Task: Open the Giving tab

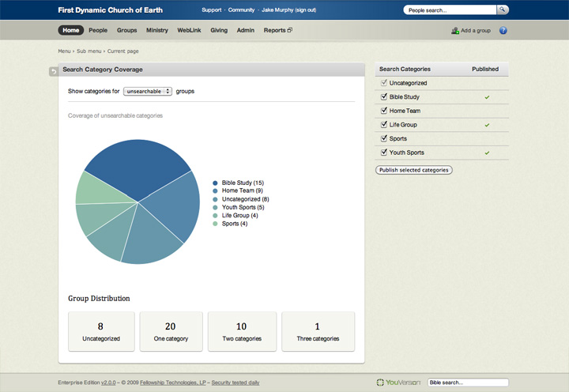Action: (219, 30)
